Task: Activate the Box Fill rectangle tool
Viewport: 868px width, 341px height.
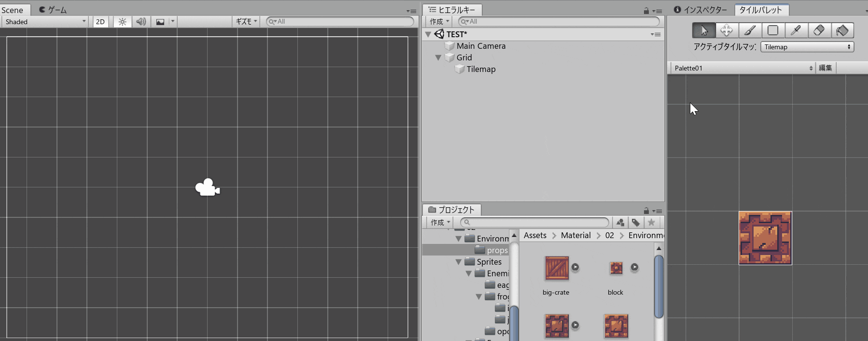Action: click(x=773, y=30)
